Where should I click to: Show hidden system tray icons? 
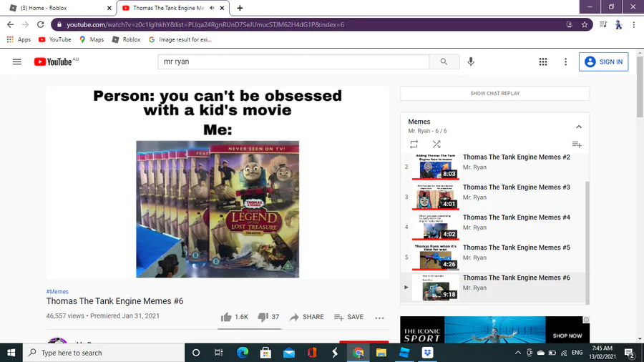click(x=518, y=353)
